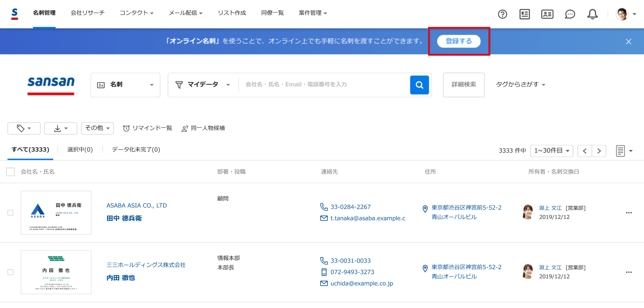Open ASABA ASIA CO., LTD company link
Viewport: 644px width, 308px height.
point(137,205)
